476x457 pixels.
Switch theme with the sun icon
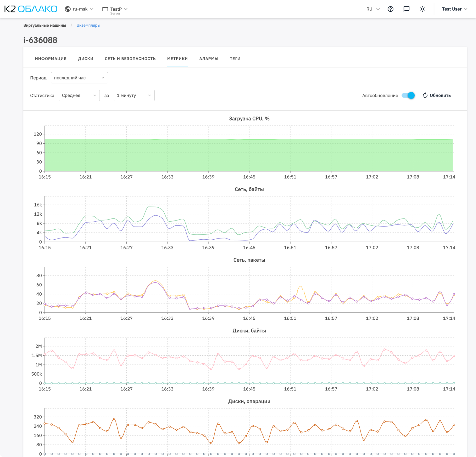click(422, 9)
